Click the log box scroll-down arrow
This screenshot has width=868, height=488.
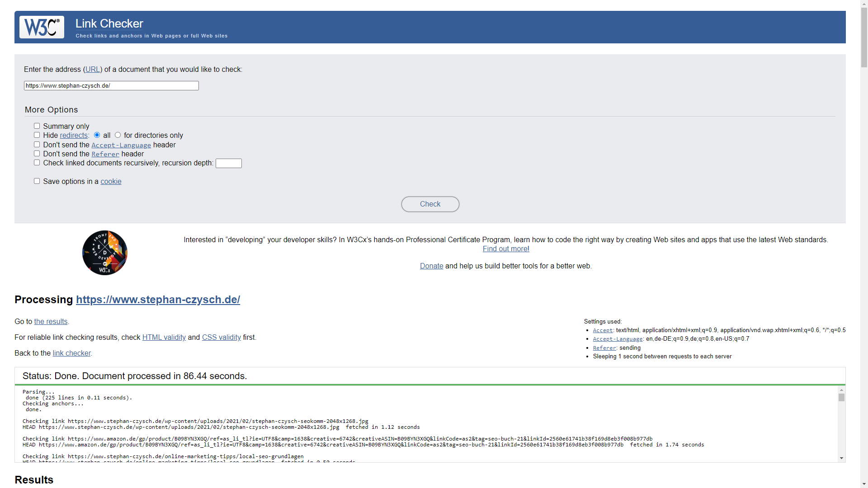click(x=841, y=458)
